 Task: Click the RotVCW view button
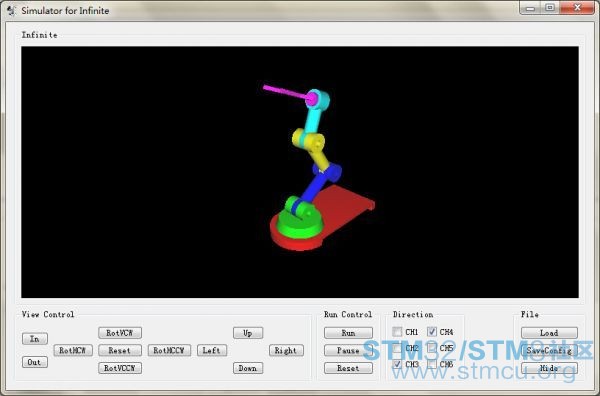pos(120,333)
